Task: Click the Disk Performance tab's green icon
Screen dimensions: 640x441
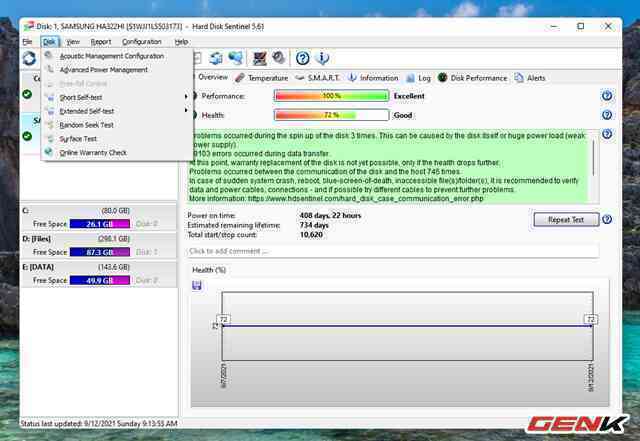Action: [x=442, y=77]
